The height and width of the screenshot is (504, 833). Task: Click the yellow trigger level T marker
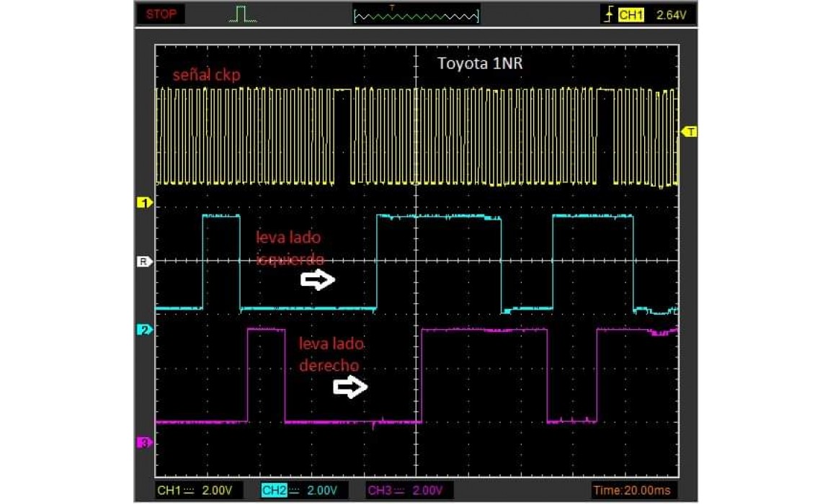689,131
